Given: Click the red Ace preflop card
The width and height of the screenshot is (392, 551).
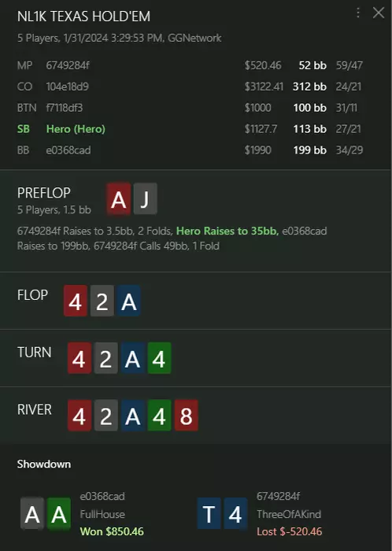Looking at the screenshot, I should 119,199.
